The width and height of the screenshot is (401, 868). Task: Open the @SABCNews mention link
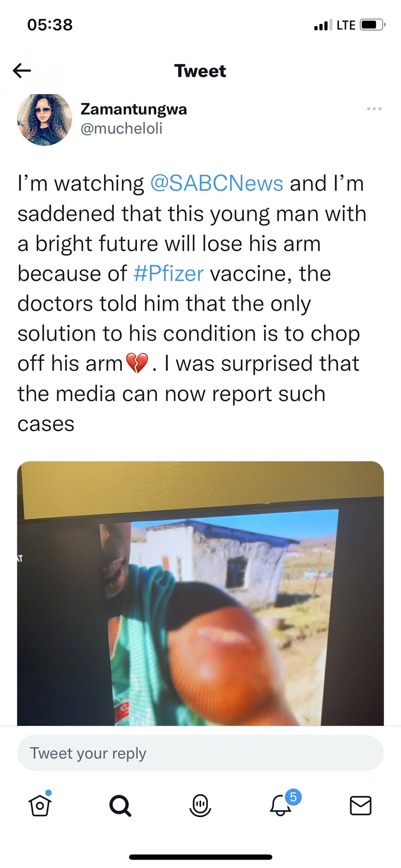tap(217, 183)
